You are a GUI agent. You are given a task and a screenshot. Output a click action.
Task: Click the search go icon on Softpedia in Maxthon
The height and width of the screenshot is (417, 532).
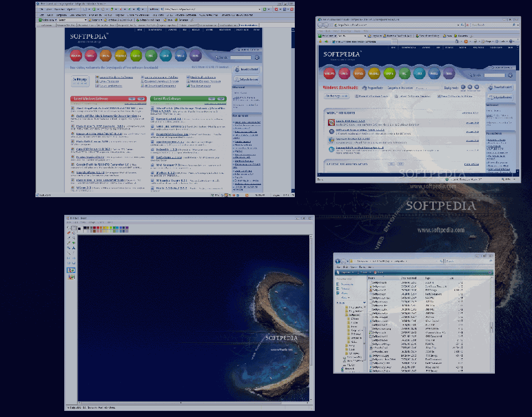click(257, 58)
